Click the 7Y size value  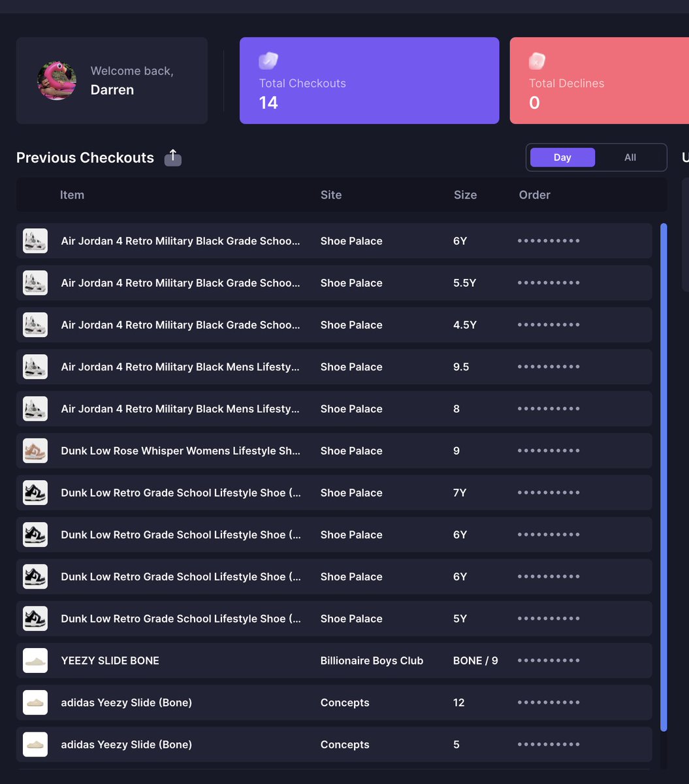460,493
